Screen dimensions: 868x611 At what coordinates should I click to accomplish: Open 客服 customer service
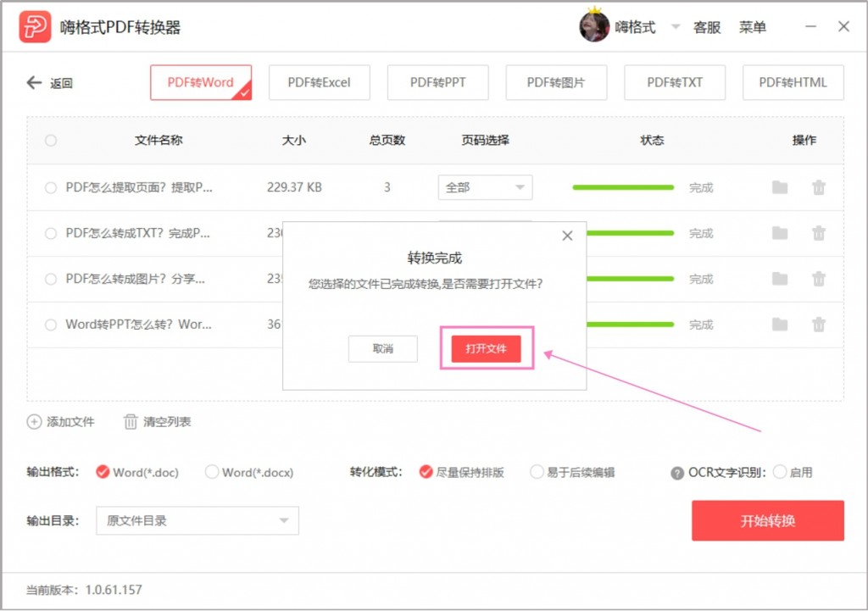(707, 27)
